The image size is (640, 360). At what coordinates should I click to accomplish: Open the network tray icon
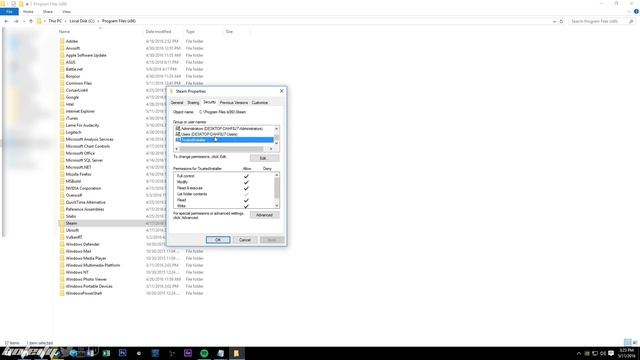click(x=595, y=353)
